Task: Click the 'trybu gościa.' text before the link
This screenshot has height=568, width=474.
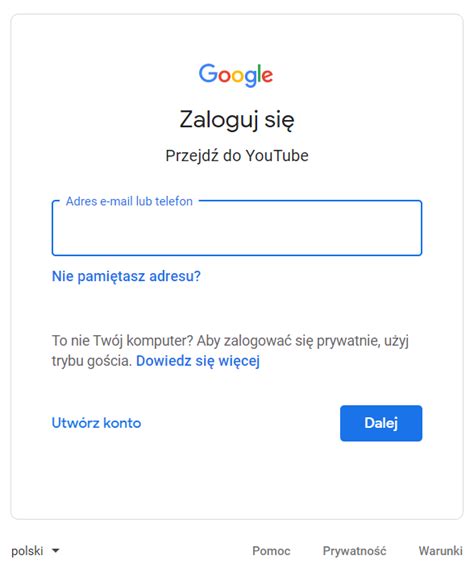Action: (x=92, y=361)
